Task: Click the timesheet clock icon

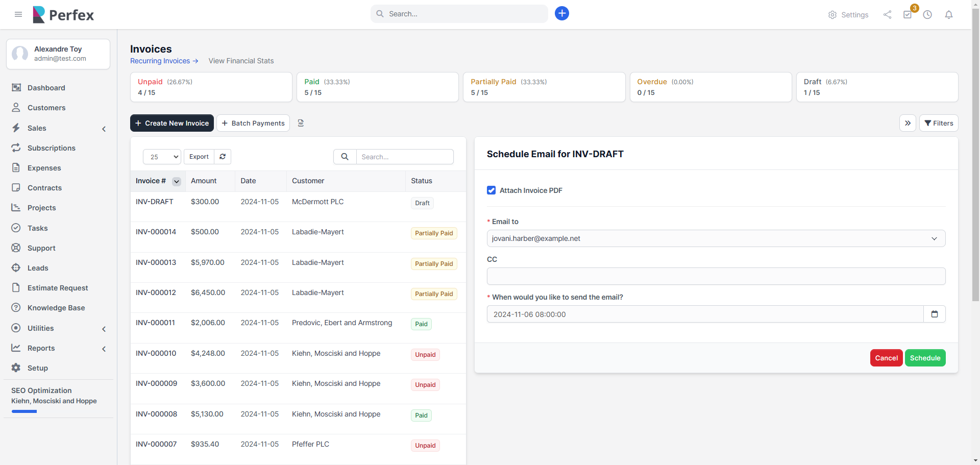Action: point(927,15)
